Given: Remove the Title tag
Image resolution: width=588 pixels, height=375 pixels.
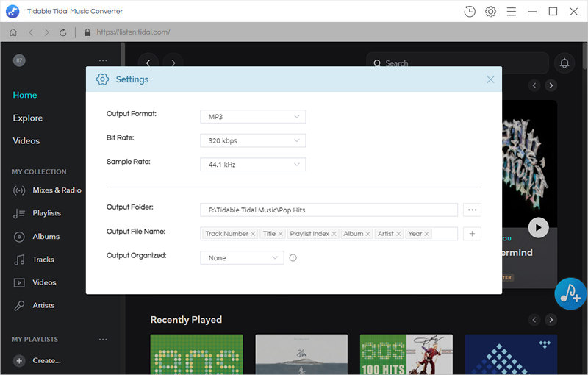Looking at the screenshot, I should point(281,234).
